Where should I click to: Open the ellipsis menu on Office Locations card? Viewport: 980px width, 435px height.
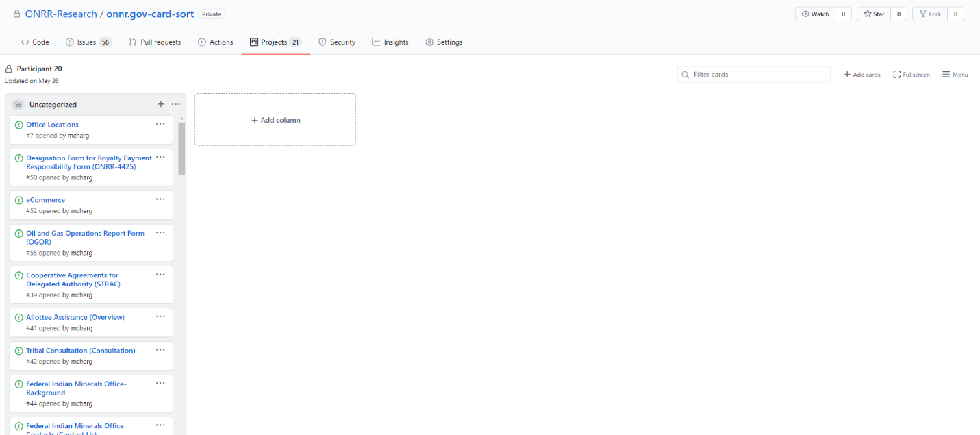tap(160, 124)
